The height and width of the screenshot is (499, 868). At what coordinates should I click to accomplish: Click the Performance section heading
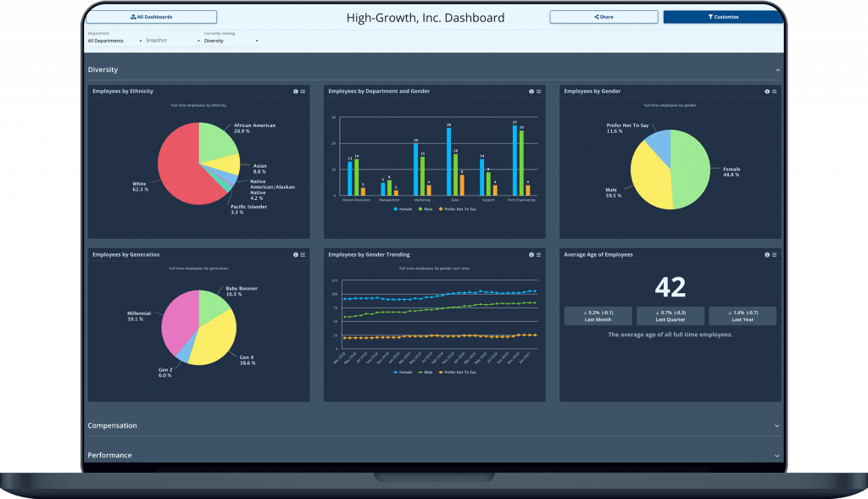tap(109, 455)
